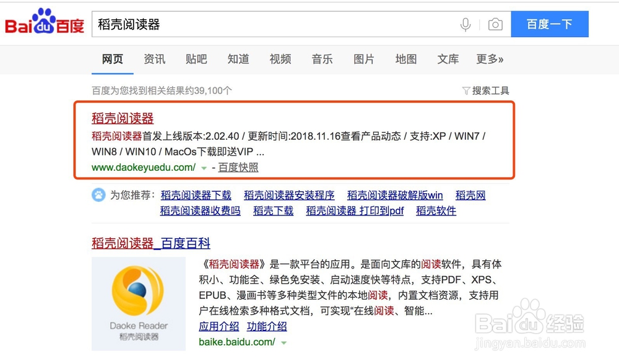Go to the 知道 tab
Viewport: 619px width, 364px height.
238,59
